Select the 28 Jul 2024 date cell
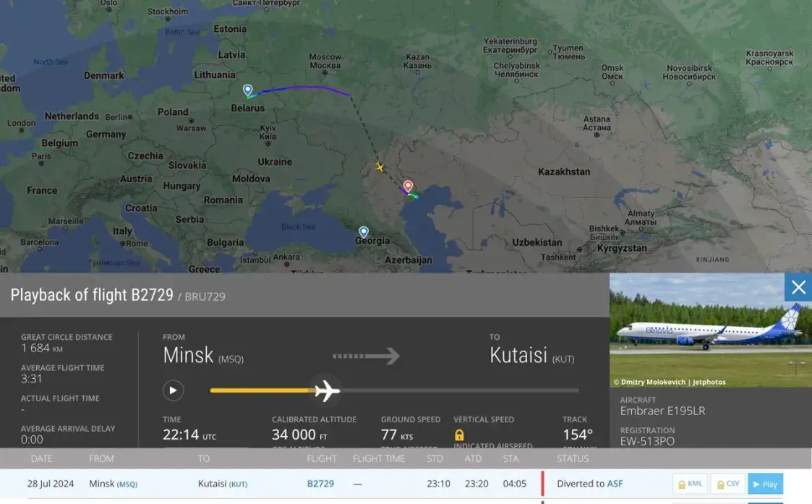This screenshot has width=812, height=504. (x=50, y=483)
